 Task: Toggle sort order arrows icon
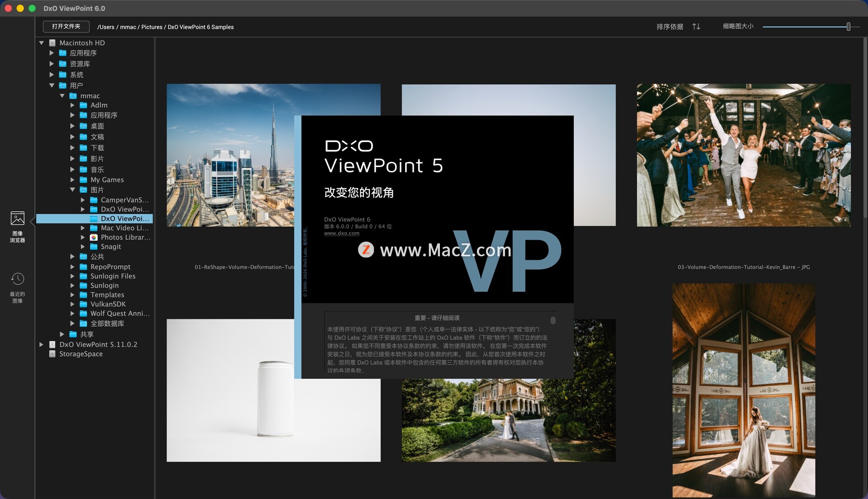pyautogui.click(x=696, y=27)
